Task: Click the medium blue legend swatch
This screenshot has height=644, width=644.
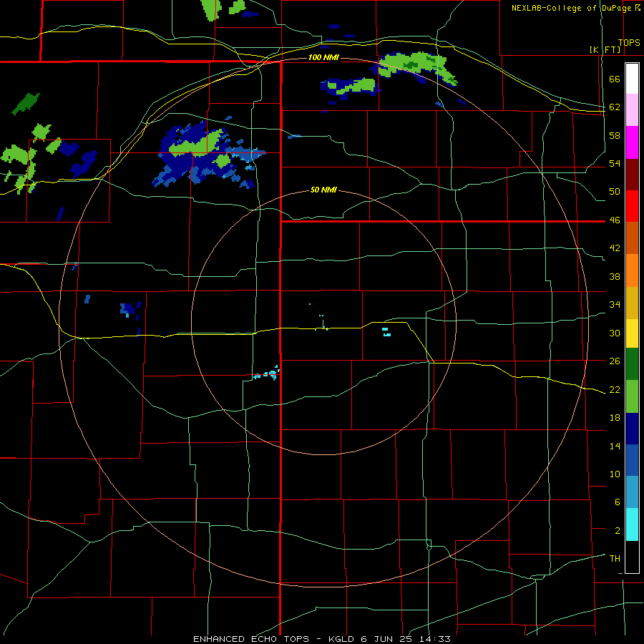Action: (x=632, y=460)
